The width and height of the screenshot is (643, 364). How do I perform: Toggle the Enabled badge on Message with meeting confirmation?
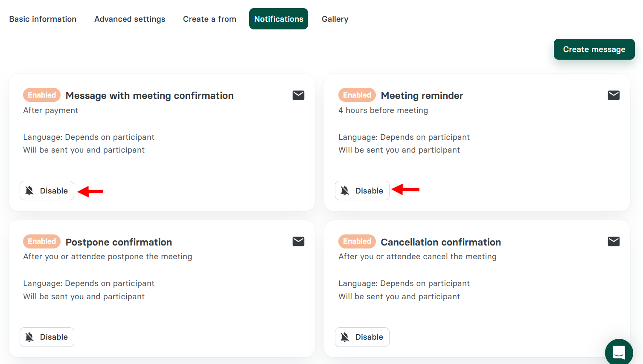click(41, 95)
